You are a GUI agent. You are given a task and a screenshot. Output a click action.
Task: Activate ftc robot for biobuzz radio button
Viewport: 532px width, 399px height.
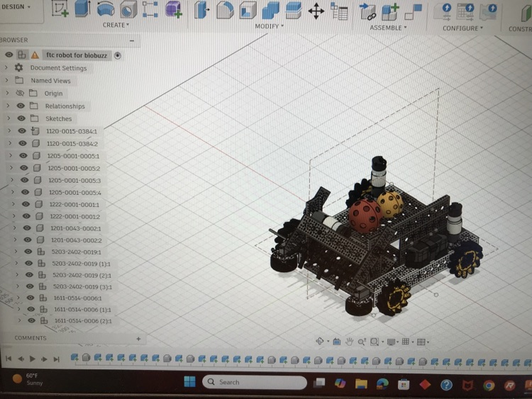[117, 55]
